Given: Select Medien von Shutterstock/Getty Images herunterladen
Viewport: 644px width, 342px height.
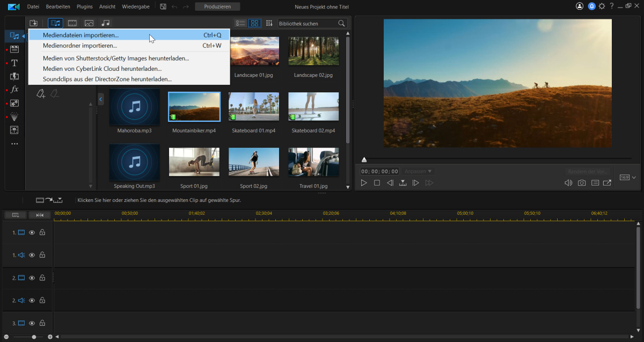Looking at the screenshot, I should 129,58.
